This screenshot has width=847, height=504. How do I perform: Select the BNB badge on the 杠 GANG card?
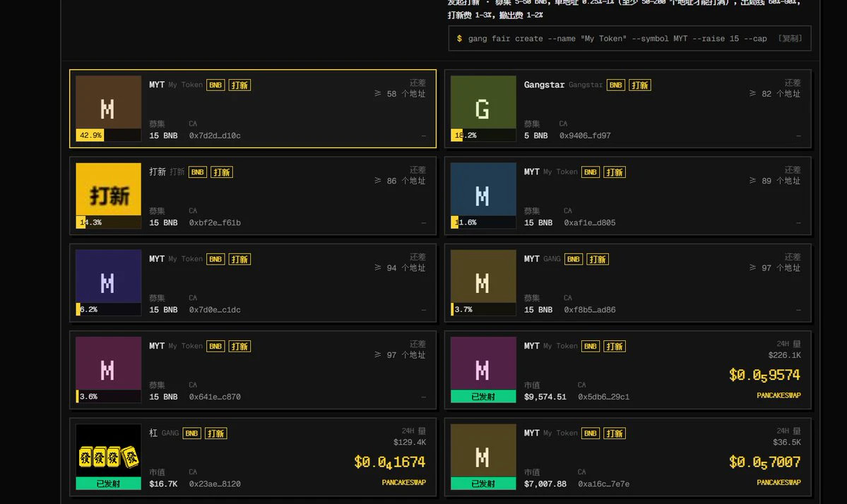pyautogui.click(x=191, y=433)
